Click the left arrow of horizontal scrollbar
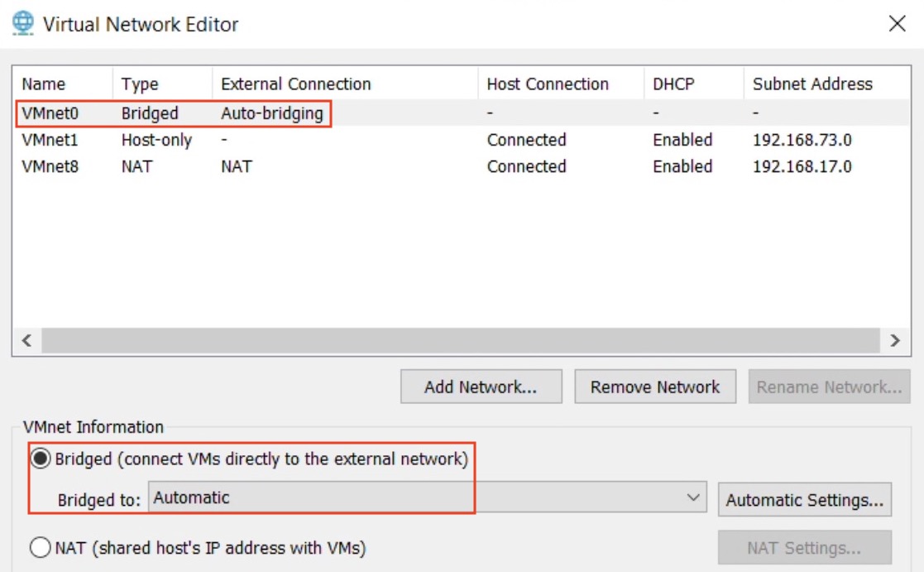924x572 pixels. 26,341
